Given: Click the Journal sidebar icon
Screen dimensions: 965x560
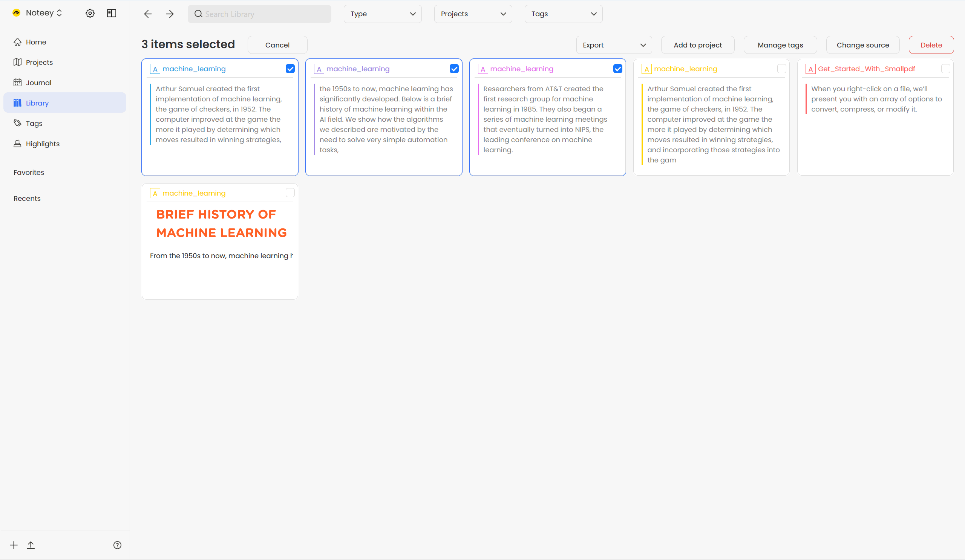Looking at the screenshot, I should [18, 83].
